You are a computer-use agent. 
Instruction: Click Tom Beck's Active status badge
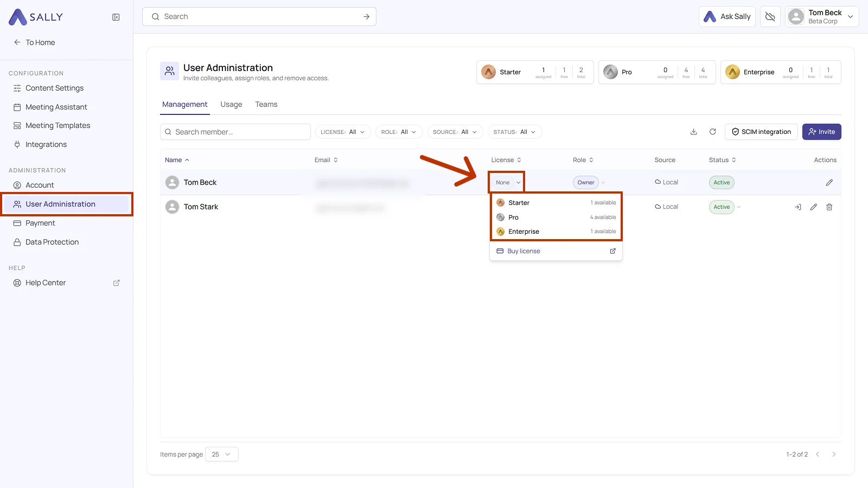click(x=722, y=182)
